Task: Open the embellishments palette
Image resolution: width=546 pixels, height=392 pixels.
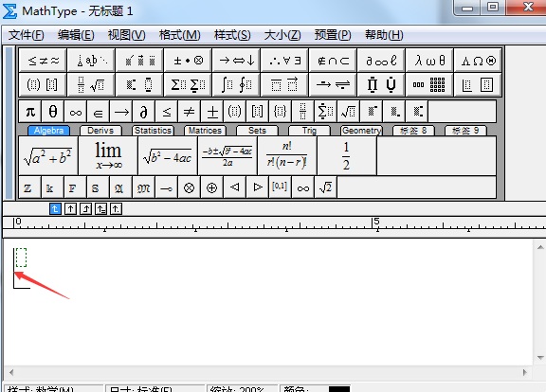Action: tap(139, 61)
